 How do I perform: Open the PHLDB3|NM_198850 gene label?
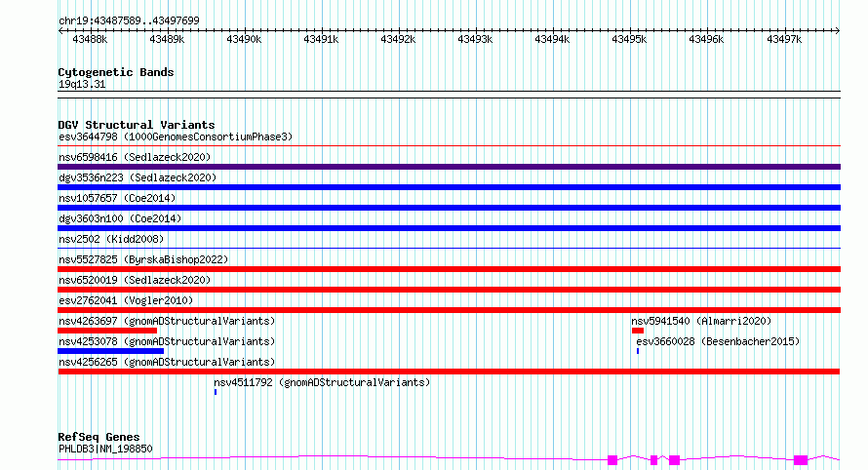(x=105, y=449)
